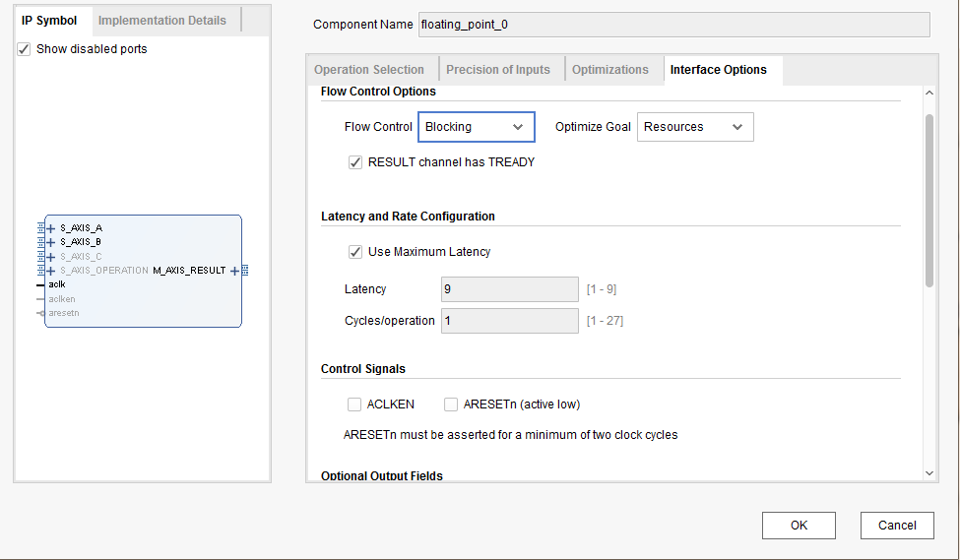This screenshot has width=960, height=560.
Task: Switch to Implementation Details tab
Action: pyautogui.click(x=162, y=21)
